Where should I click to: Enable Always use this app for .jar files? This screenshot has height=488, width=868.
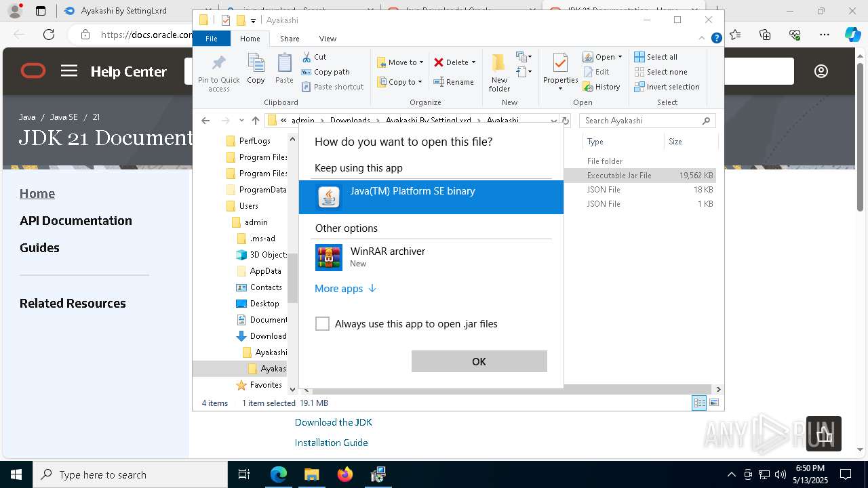pyautogui.click(x=322, y=324)
